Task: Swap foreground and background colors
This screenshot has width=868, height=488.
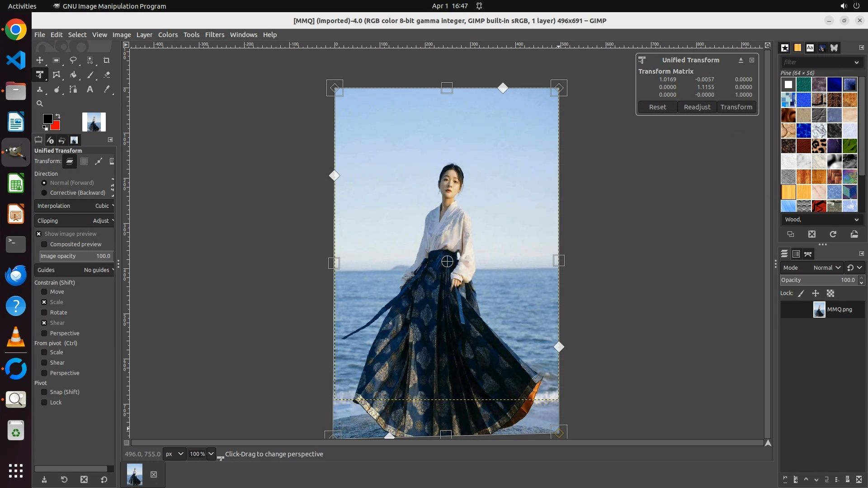Action: point(58,116)
